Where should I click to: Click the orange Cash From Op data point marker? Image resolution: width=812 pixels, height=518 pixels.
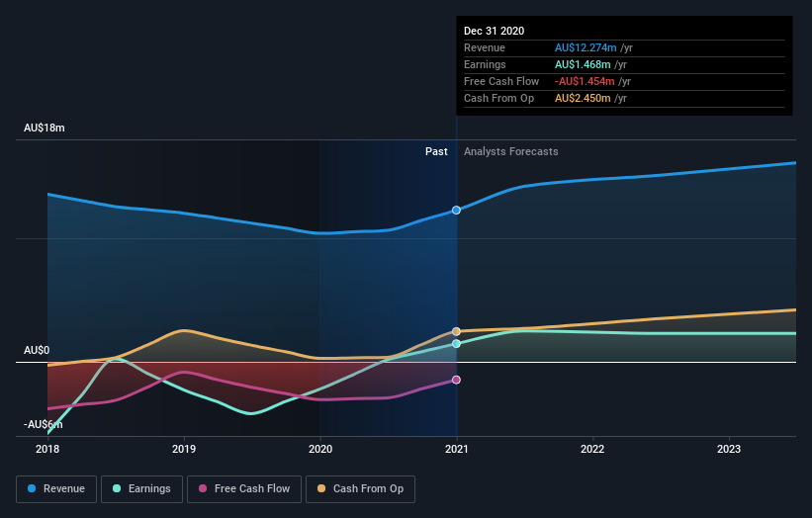(x=456, y=331)
